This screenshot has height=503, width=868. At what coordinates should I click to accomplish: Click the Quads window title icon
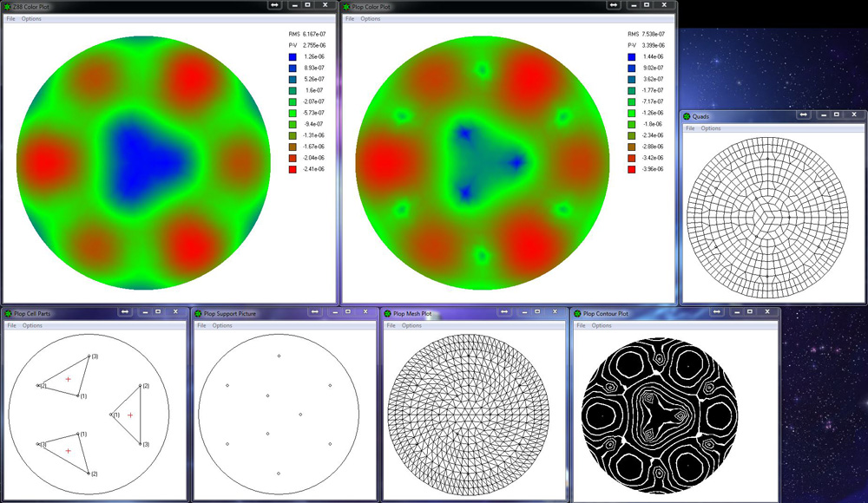[x=687, y=115]
